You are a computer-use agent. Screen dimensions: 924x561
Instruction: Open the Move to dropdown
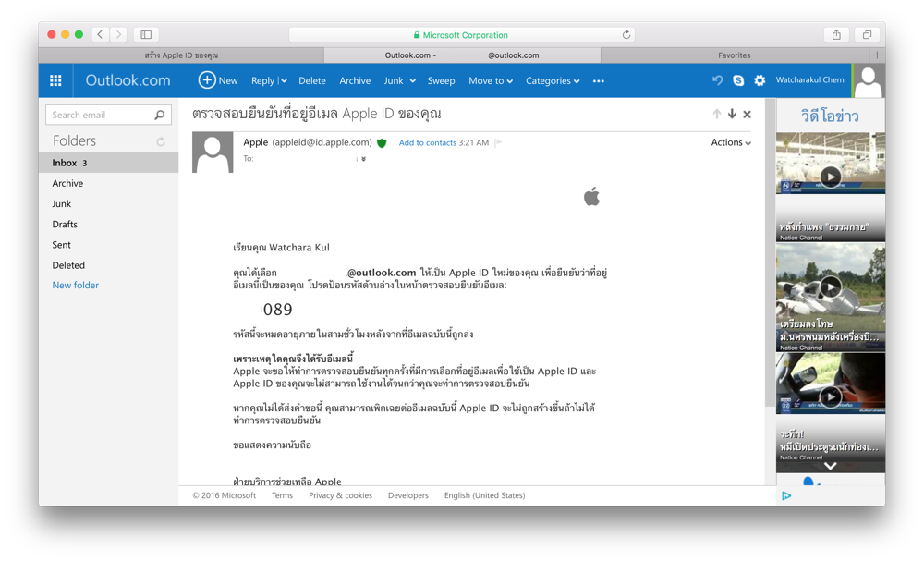tap(490, 81)
